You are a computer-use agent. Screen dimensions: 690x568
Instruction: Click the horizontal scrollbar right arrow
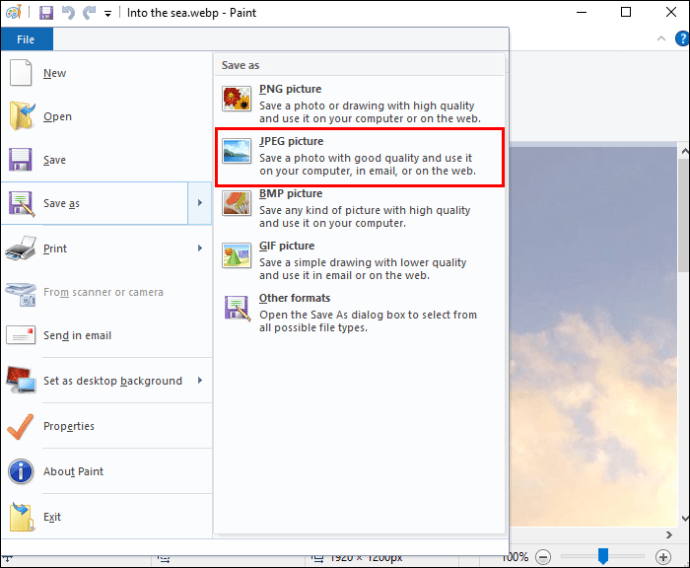pyautogui.click(x=669, y=535)
